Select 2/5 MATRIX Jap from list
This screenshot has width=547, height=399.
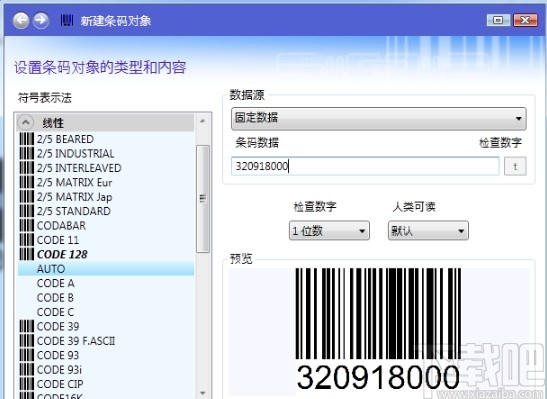coord(75,197)
